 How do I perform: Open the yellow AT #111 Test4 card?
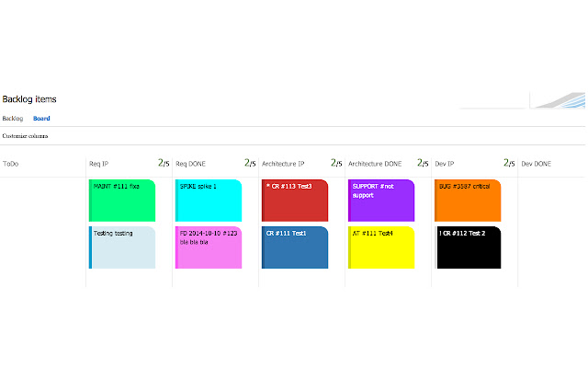(381, 247)
